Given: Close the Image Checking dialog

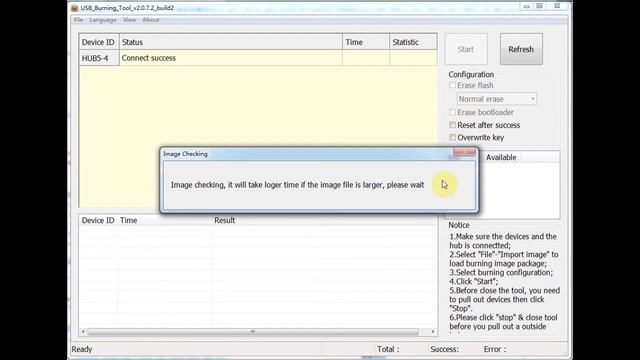Looking at the screenshot, I should (x=464, y=152).
